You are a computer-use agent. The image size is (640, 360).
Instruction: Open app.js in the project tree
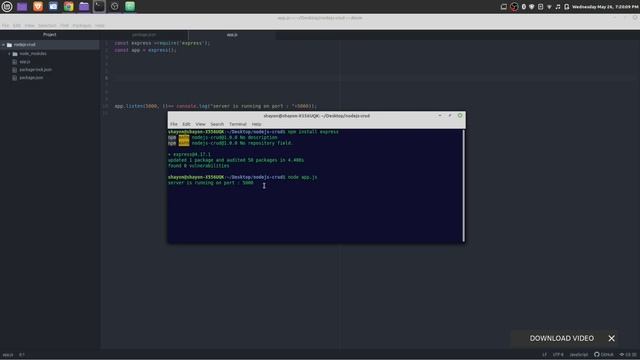click(x=25, y=62)
